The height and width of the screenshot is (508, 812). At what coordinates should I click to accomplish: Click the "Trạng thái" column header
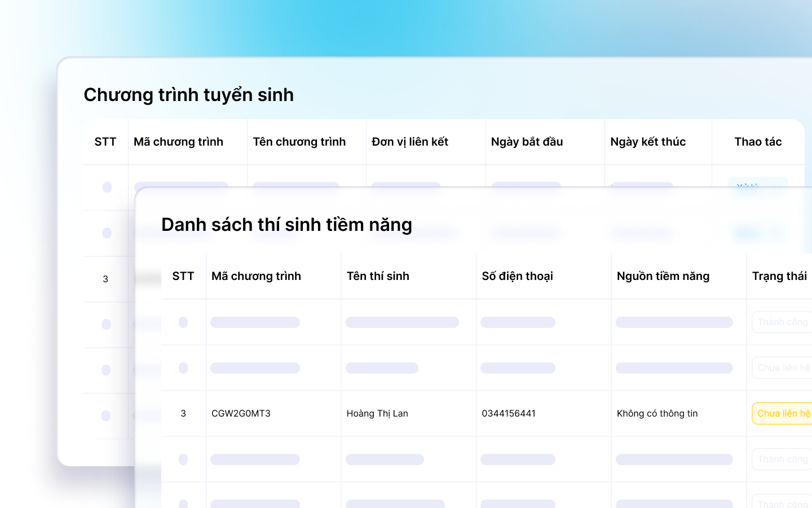779,276
